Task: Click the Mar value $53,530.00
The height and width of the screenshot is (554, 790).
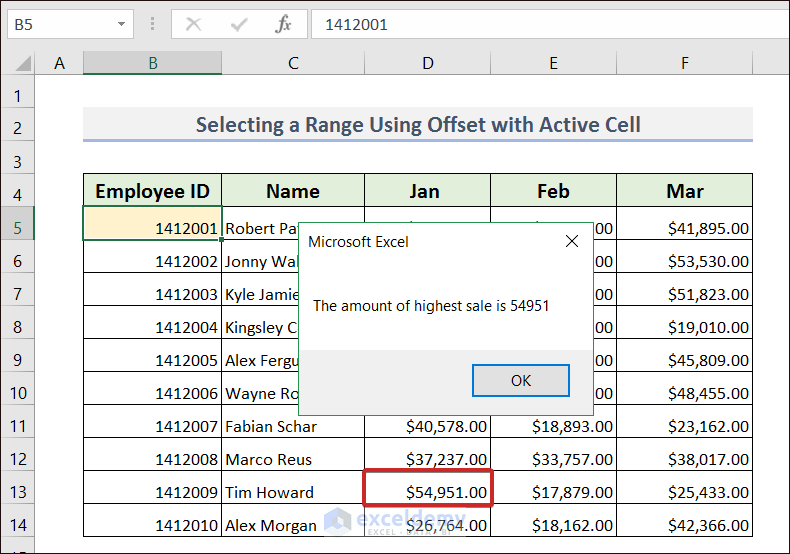Action: (x=684, y=256)
